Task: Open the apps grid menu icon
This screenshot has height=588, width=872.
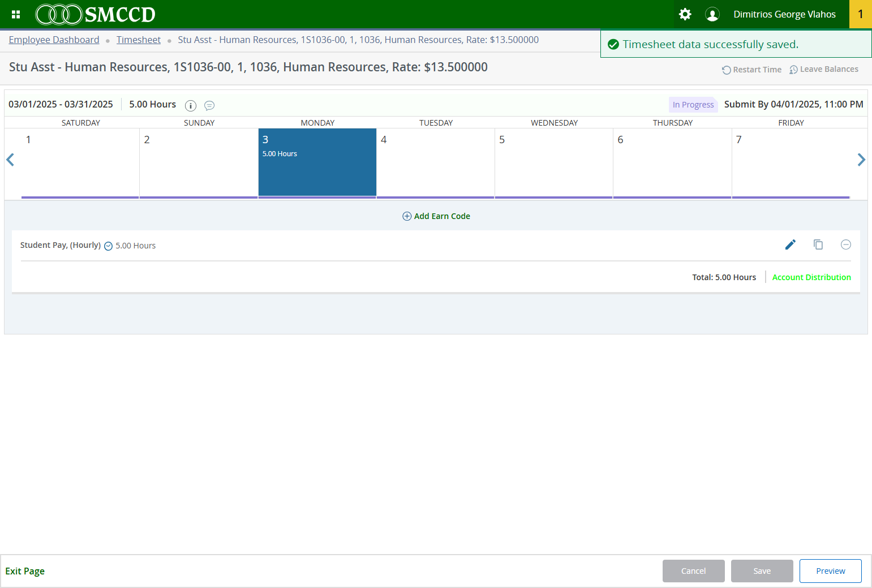Action: click(16, 14)
